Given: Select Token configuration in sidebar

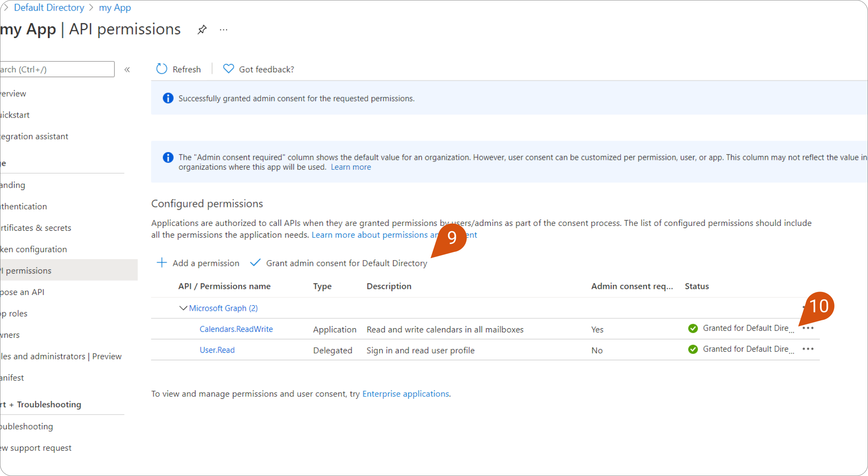Looking at the screenshot, I should (x=34, y=249).
